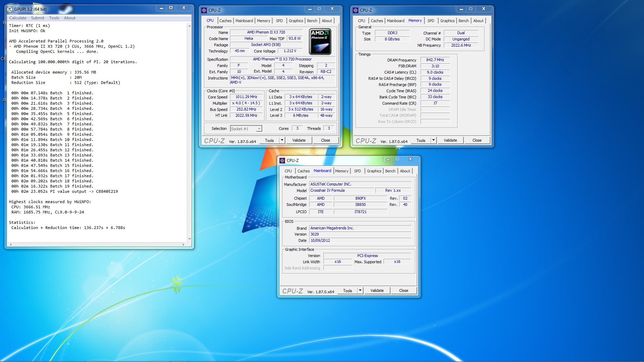The width and height of the screenshot is (644, 362).
Task: Open the Submit menu in GPUPI
Action: click(x=38, y=18)
